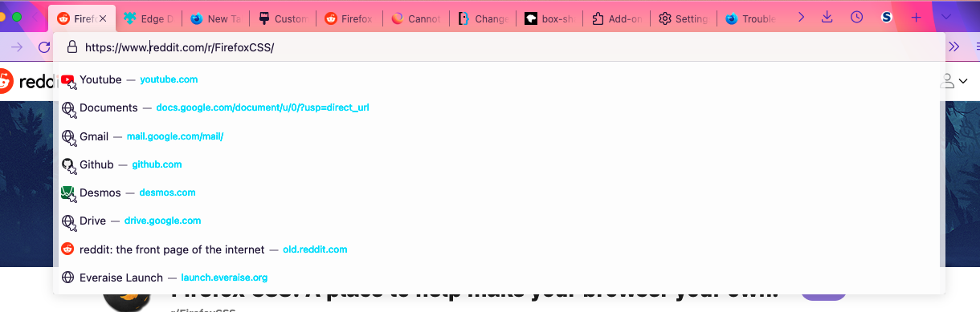
Task: Select the Everaise Launch suggestion row
Action: coord(498,278)
